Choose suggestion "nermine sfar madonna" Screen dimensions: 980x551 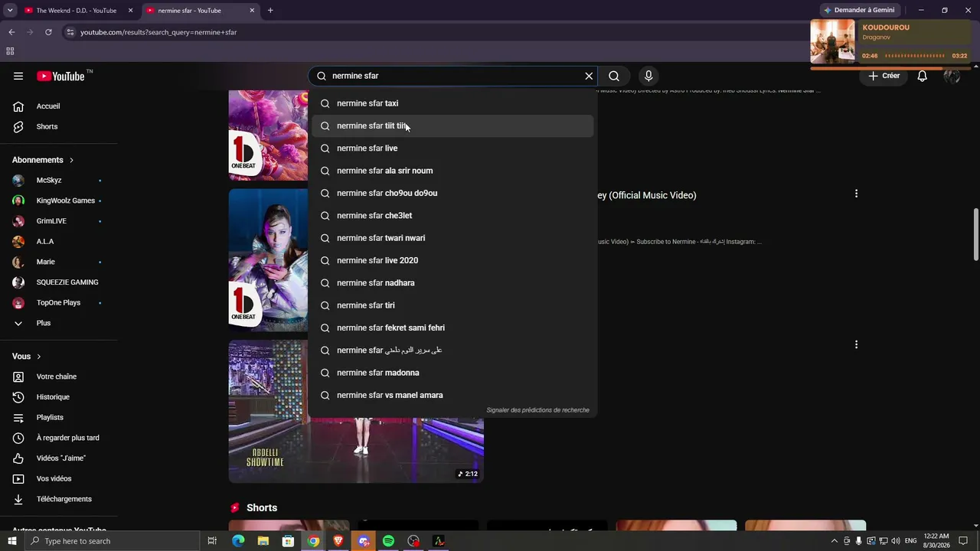point(452,373)
